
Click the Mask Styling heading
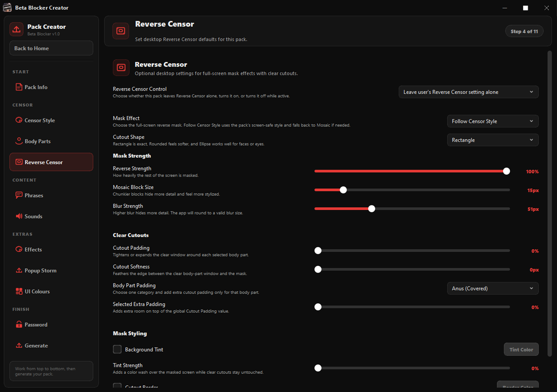[130, 334]
